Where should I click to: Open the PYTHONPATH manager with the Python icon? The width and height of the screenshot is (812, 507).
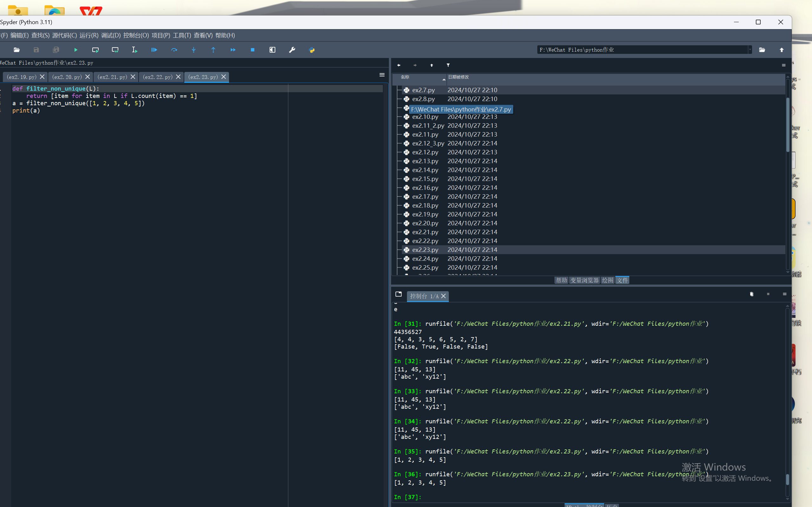point(312,50)
